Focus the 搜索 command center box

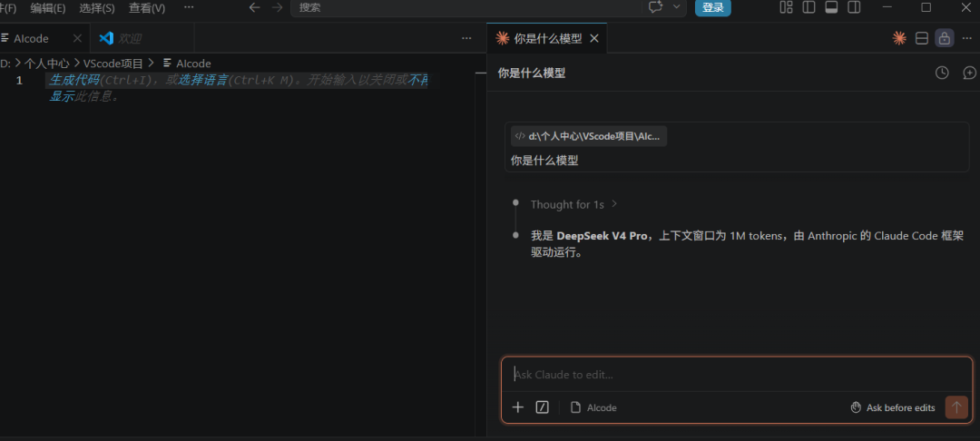click(x=465, y=7)
